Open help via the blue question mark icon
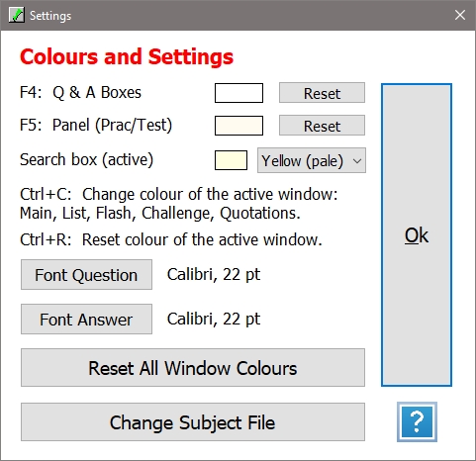 pyautogui.click(x=417, y=421)
